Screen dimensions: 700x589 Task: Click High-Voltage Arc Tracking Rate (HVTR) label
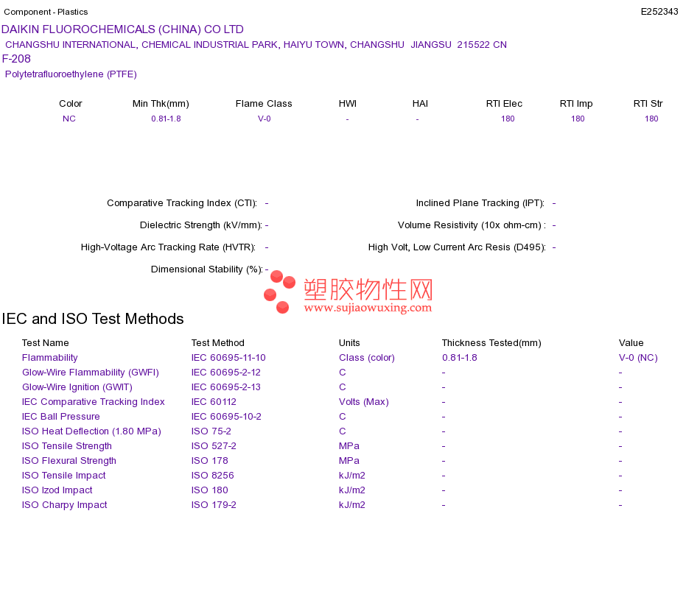(x=168, y=247)
